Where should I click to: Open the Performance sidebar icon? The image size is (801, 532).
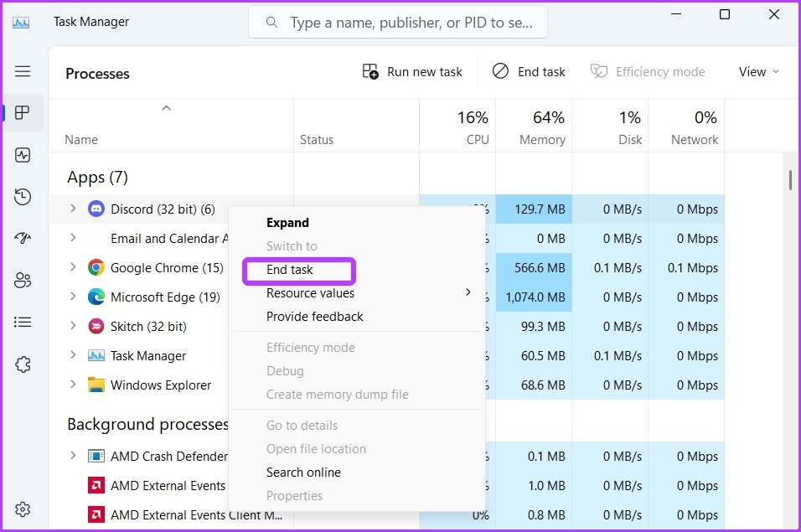pyautogui.click(x=23, y=155)
